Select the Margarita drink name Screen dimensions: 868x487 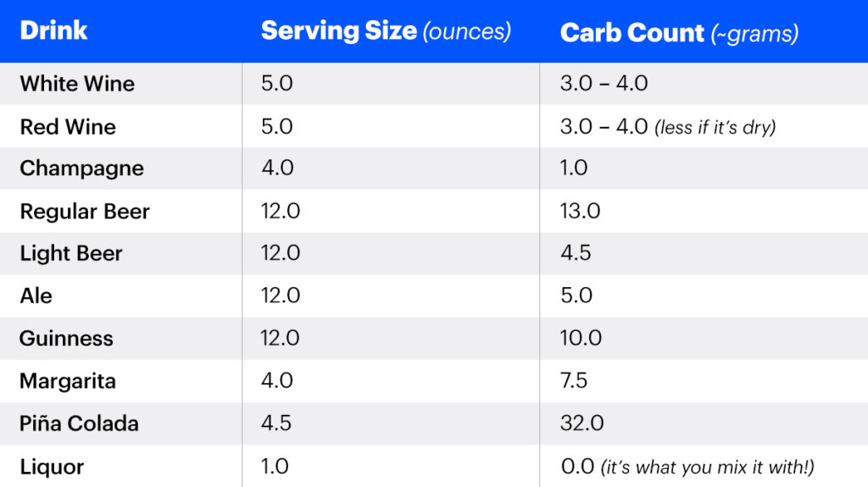coord(69,380)
